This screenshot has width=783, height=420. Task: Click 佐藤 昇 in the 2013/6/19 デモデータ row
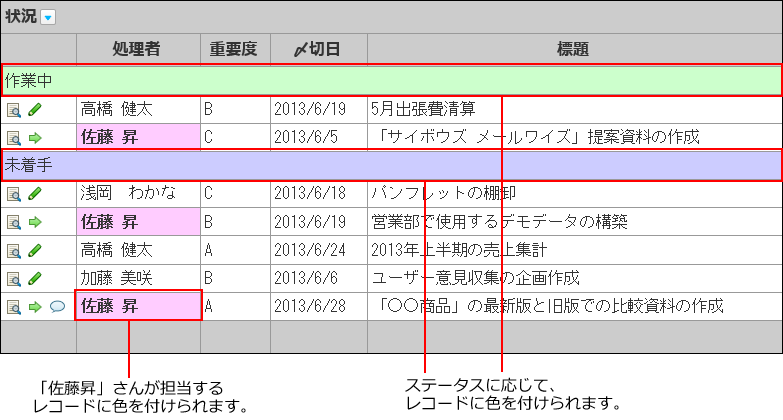pyautogui.click(x=138, y=222)
